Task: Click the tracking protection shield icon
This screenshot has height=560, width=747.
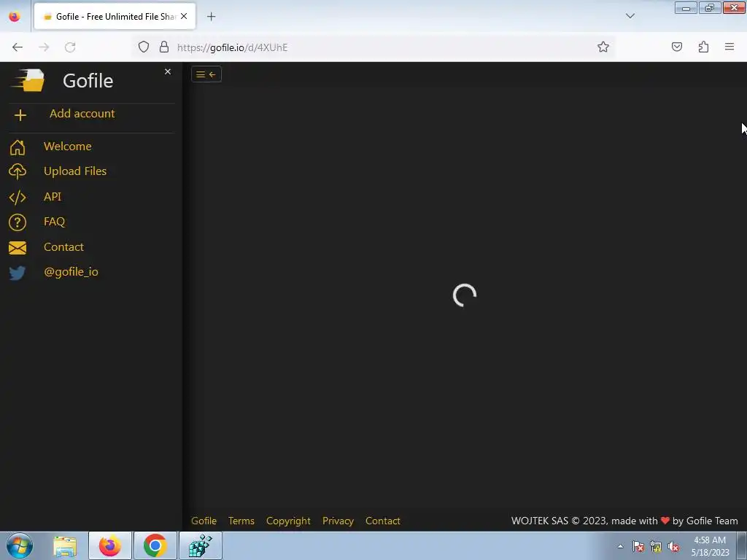Action: [144, 47]
